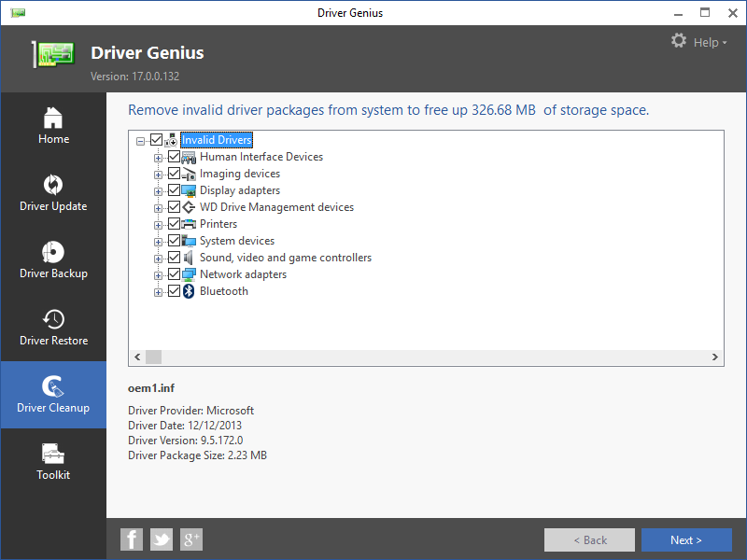This screenshot has height=560, width=747.
Task: Select WD Drive Management devices label
Action: 276,207
